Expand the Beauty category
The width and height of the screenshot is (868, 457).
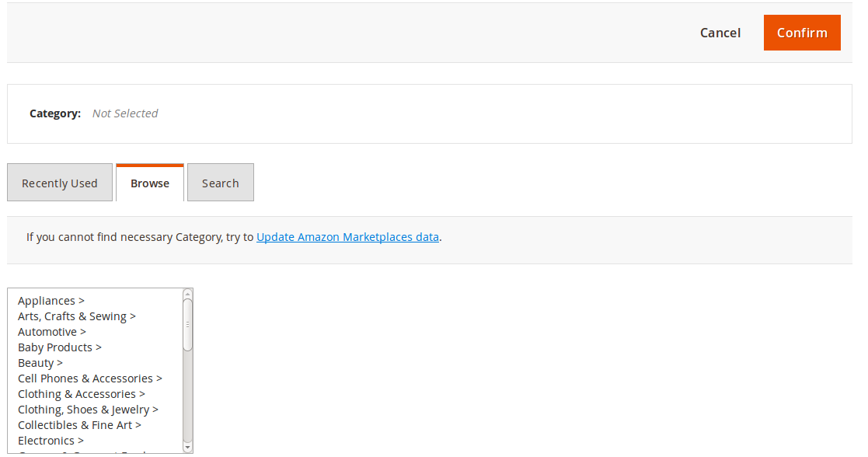pos(40,363)
